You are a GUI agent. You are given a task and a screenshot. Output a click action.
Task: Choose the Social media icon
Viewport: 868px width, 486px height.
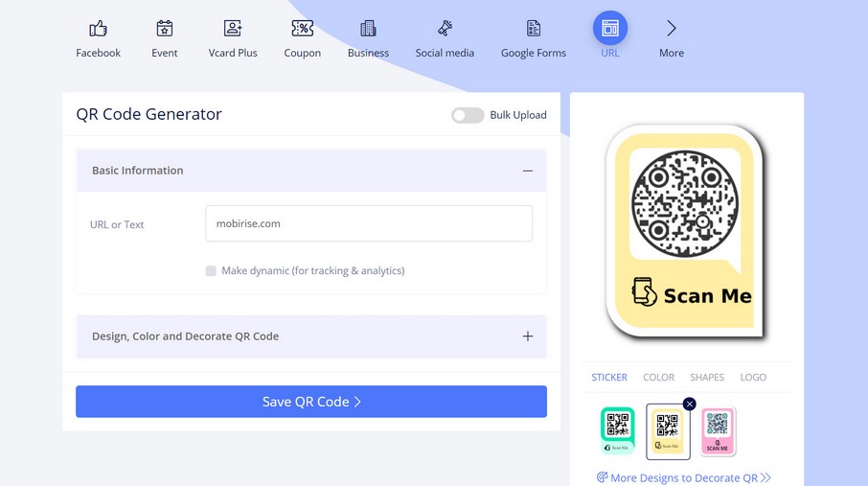(445, 29)
